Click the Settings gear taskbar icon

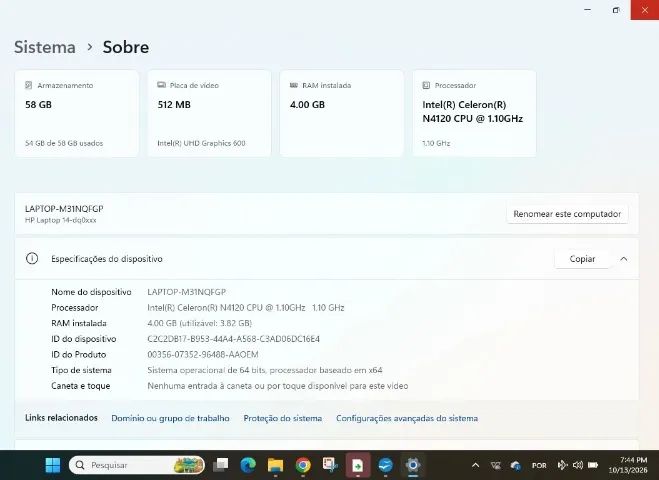click(413, 465)
